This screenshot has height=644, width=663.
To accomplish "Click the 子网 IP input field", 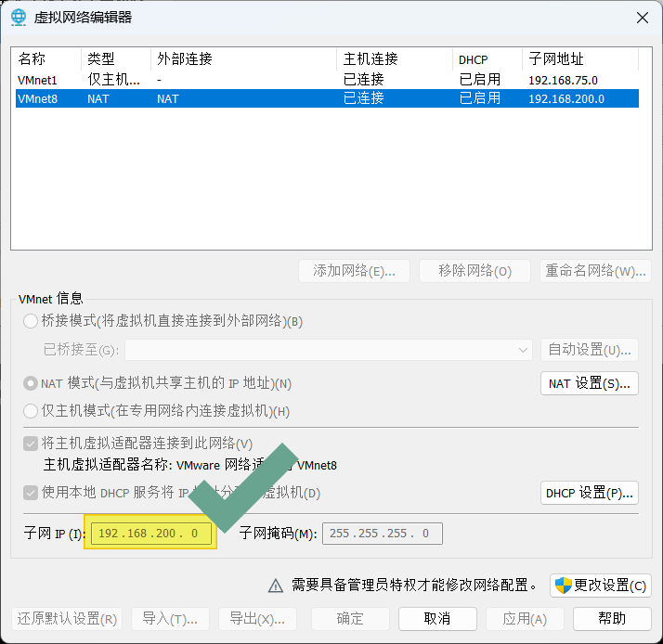I will pos(150,534).
